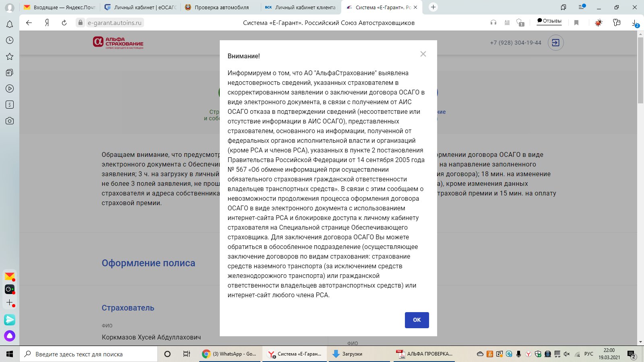Click the e-garant.autoins.ru address field
Viewport: 644px width, 362px height.
pos(115,23)
